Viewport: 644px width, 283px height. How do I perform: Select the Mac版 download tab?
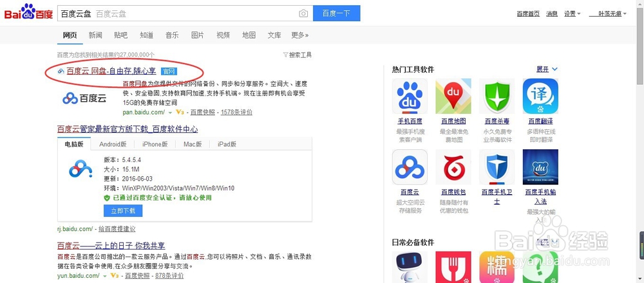tap(193, 144)
